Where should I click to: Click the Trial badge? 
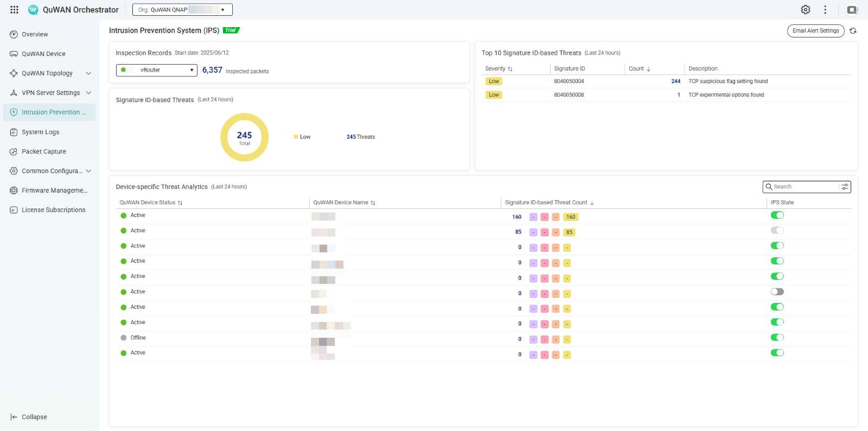tap(231, 30)
